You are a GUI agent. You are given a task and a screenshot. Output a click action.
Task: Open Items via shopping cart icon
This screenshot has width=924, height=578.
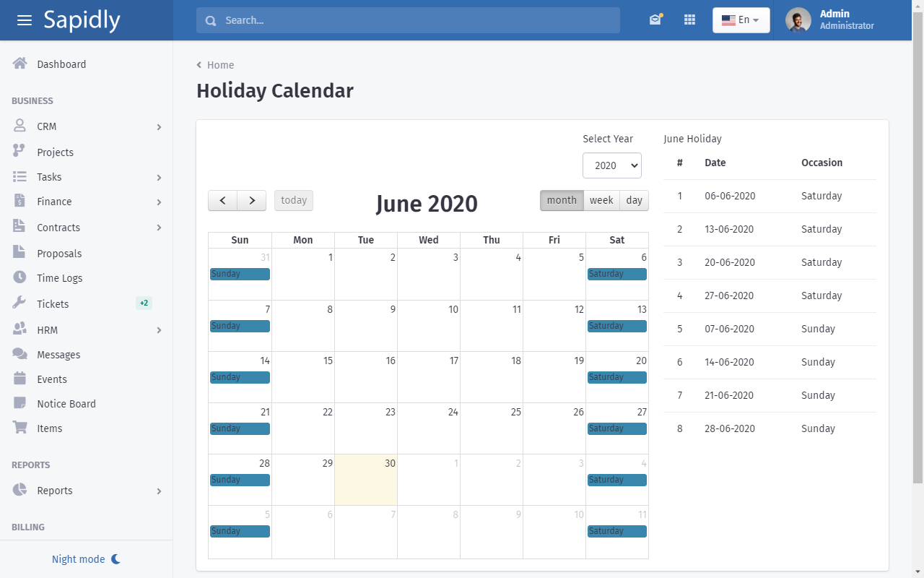tap(20, 428)
